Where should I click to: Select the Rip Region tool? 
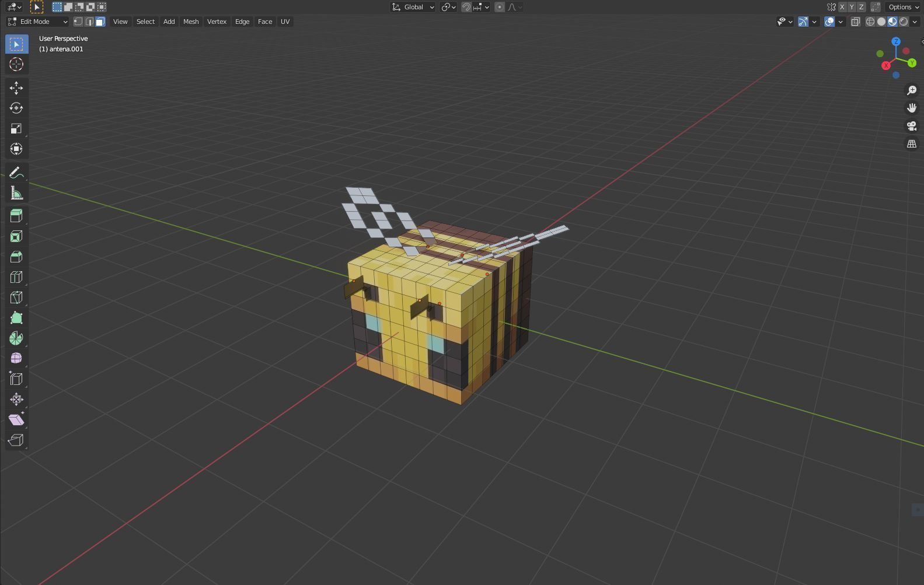16,440
